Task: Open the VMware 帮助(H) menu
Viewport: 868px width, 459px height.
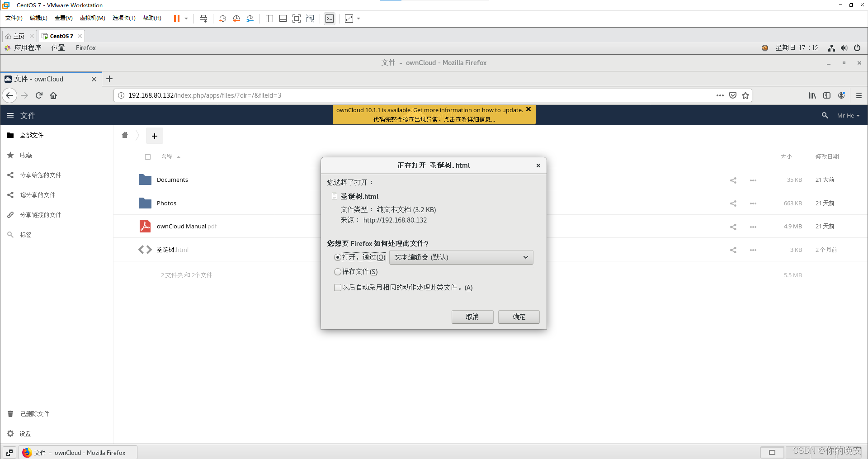Action: [152, 18]
